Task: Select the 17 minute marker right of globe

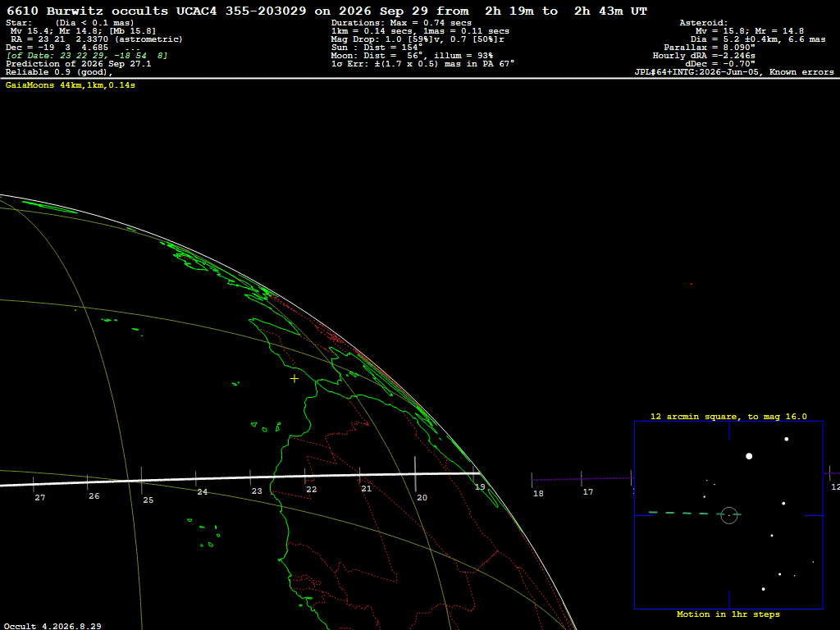Action: point(587,492)
